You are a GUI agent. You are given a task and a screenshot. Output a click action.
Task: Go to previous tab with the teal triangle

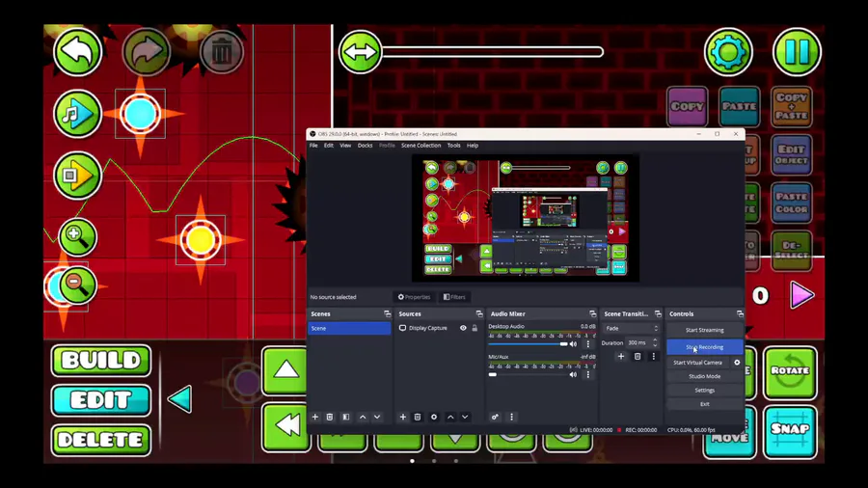180,399
